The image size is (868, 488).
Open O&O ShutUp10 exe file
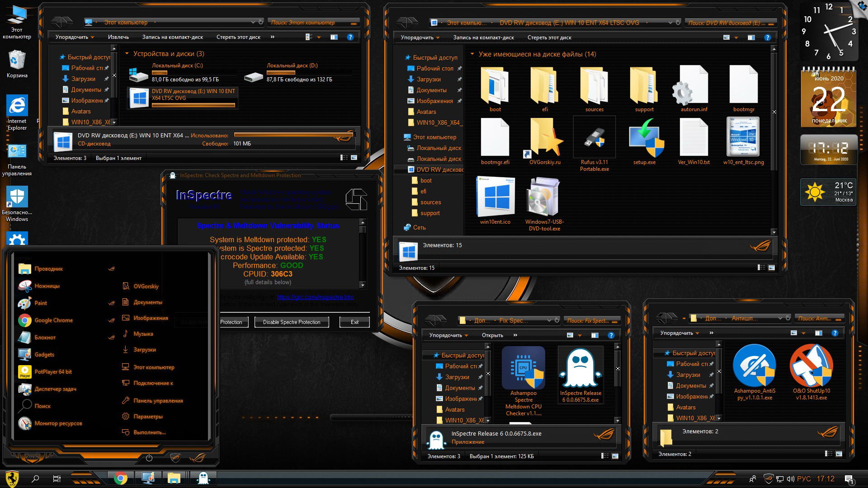pos(811,372)
